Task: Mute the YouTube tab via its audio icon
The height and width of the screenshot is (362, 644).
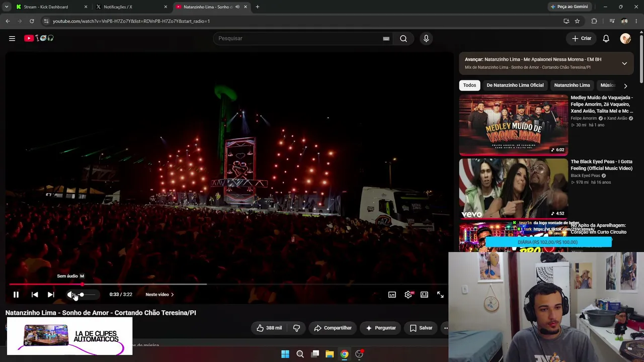Action: (237, 7)
